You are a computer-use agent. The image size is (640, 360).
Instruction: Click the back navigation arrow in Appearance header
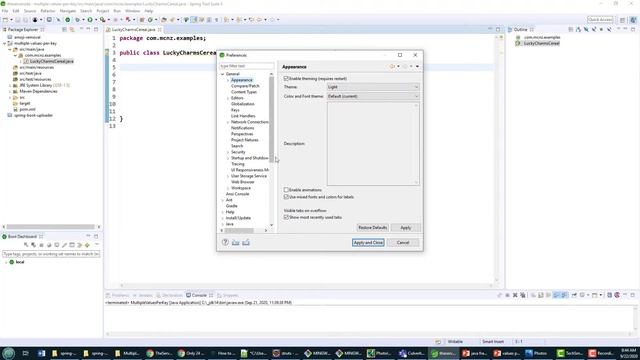tap(392, 66)
